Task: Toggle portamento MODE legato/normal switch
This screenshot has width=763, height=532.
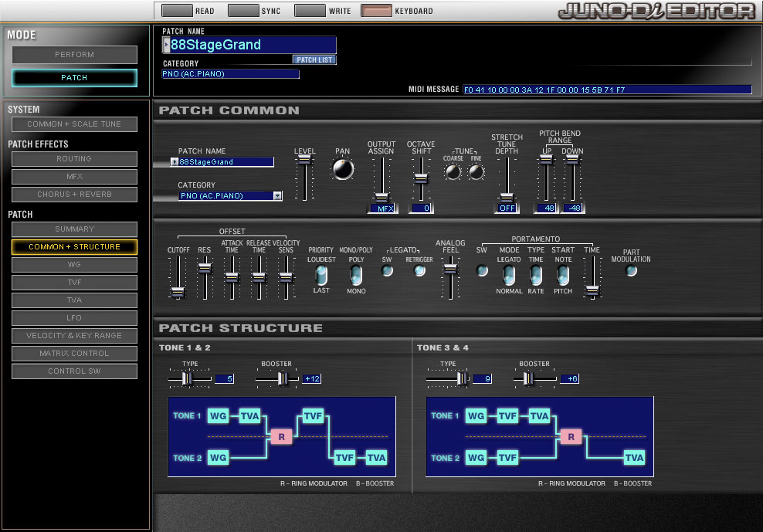Action: [509, 276]
